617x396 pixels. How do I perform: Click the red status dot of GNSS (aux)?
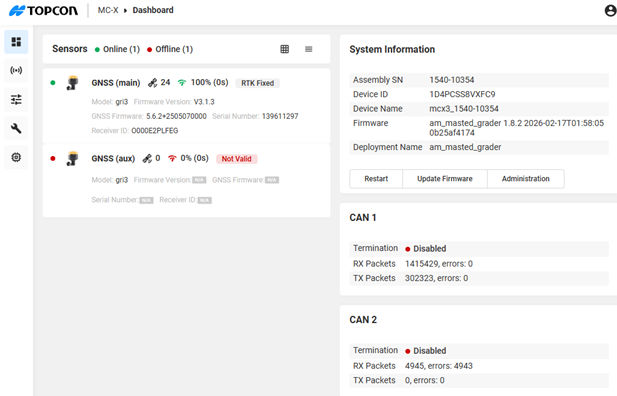[53, 159]
